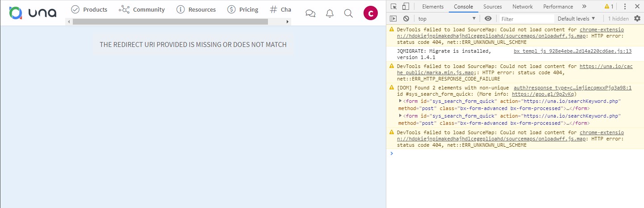Viewport: 644px width, 208px height.
Task: Open the user avatar 'C' menu
Action: [x=371, y=13]
